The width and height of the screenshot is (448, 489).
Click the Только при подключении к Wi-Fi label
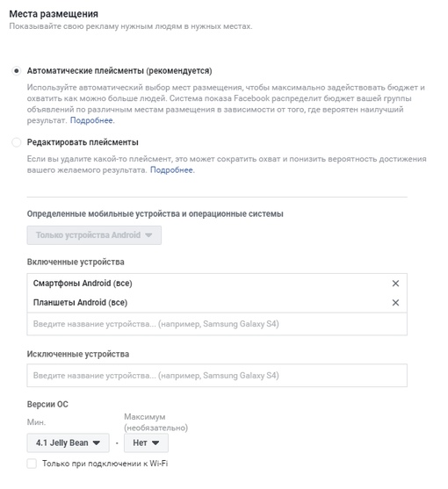(105, 464)
